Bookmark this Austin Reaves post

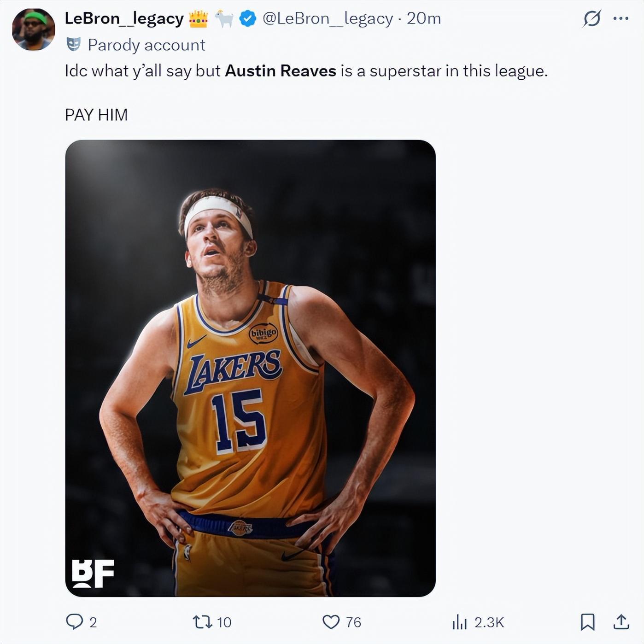pyautogui.click(x=587, y=622)
